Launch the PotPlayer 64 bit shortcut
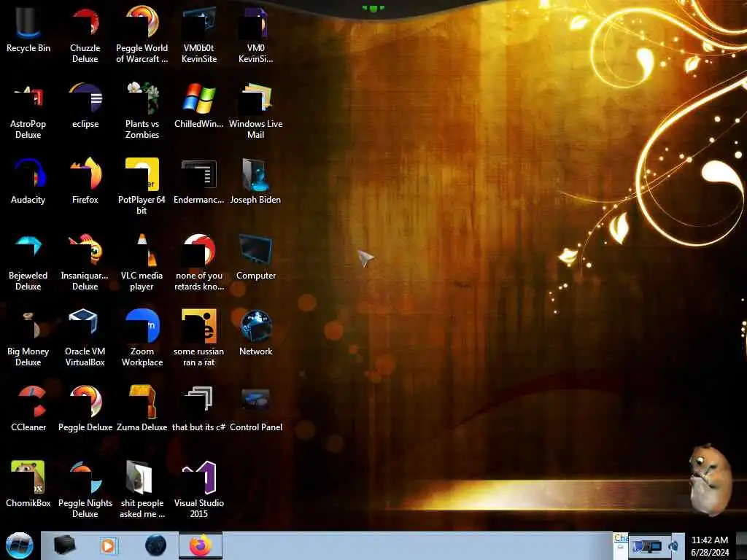Image resolution: width=747 pixels, height=560 pixels. [x=142, y=187]
